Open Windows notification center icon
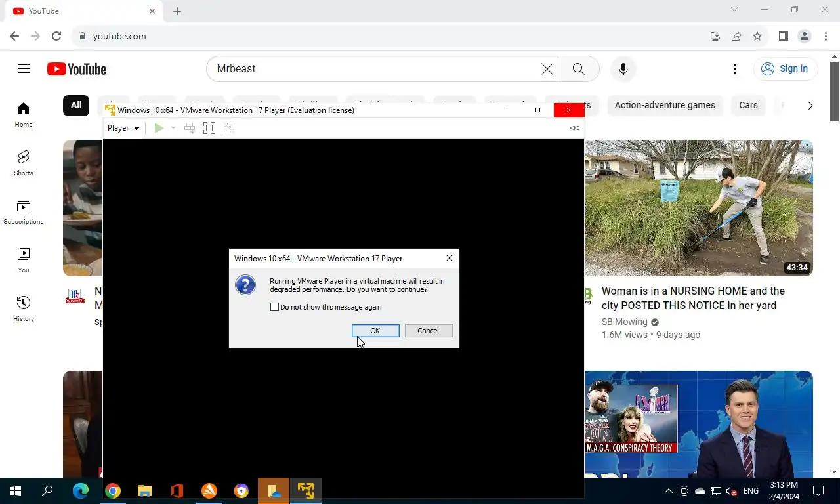The image size is (840, 504). coord(818,491)
